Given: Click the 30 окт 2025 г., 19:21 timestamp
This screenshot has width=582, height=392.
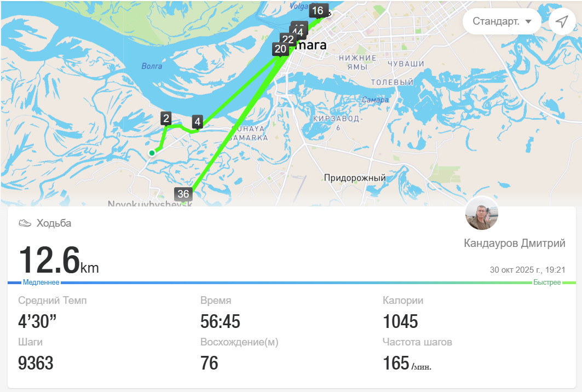Looking at the screenshot, I should click(527, 270).
